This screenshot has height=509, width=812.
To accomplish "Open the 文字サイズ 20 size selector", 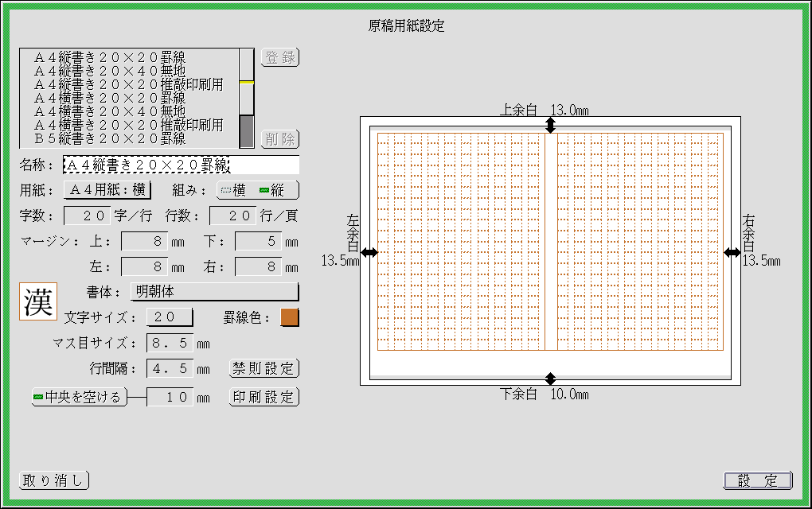I will 170,317.
